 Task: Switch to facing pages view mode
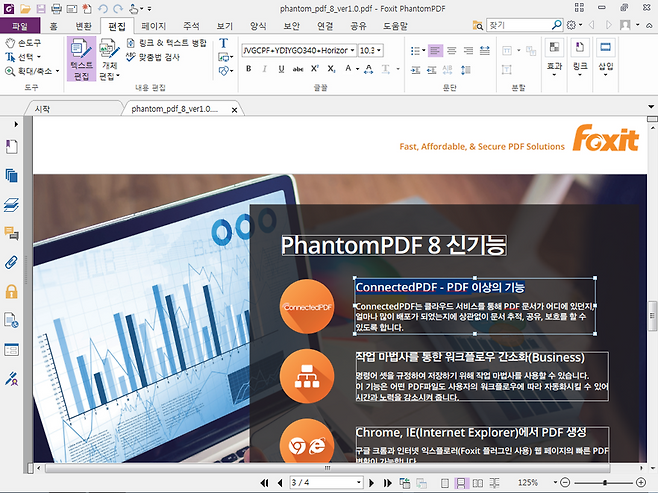[x=478, y=483]
